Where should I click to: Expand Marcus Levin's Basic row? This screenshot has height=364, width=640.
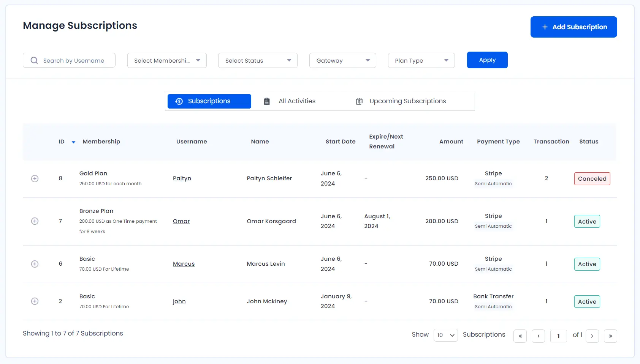point(35,264)
